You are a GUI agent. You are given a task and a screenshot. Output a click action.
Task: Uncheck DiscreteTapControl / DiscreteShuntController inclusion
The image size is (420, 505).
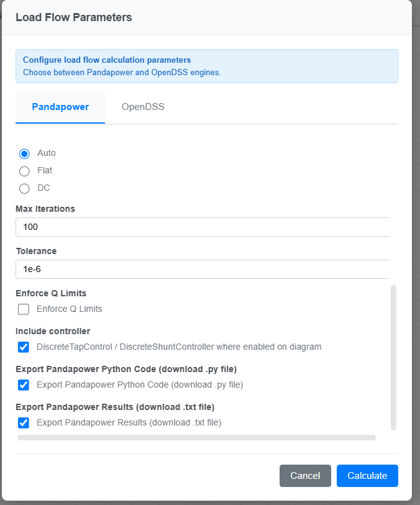[23, 347]
